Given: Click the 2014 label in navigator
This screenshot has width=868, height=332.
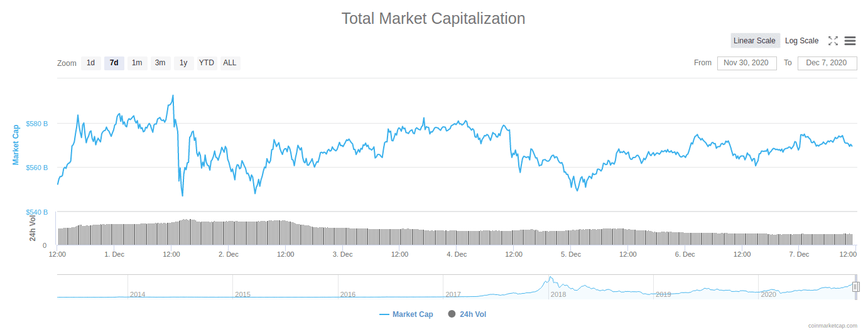Looking at the screenshot, I should [x=138, y=294].
